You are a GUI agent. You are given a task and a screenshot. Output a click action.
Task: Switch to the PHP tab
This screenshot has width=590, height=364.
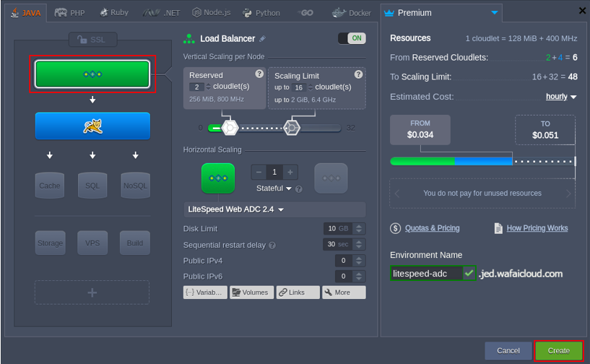[69, 13]
